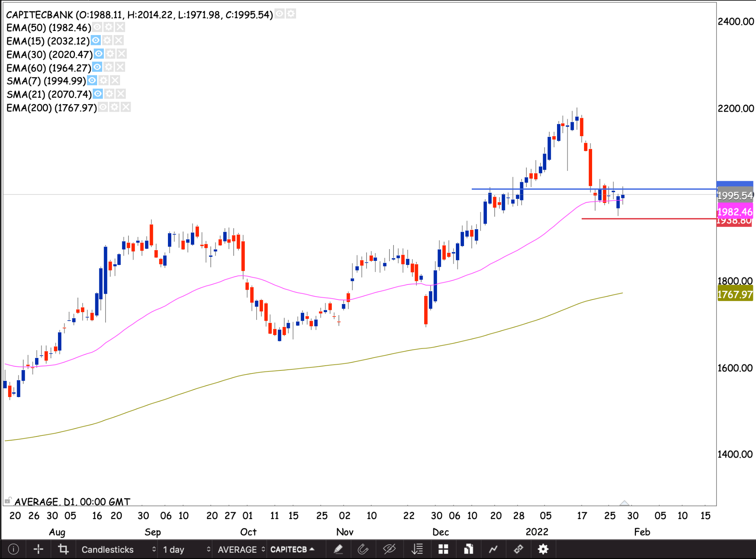Select the crosshair cursor tool
This screenshot has width=756, height=559.
(38, 549)
